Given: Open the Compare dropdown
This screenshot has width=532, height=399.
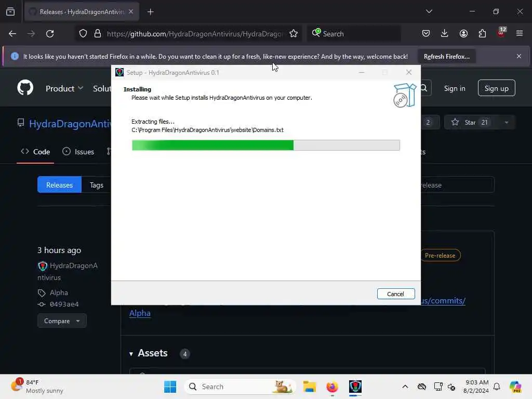Looking at the screenshot, I should (x=62, y=321).
